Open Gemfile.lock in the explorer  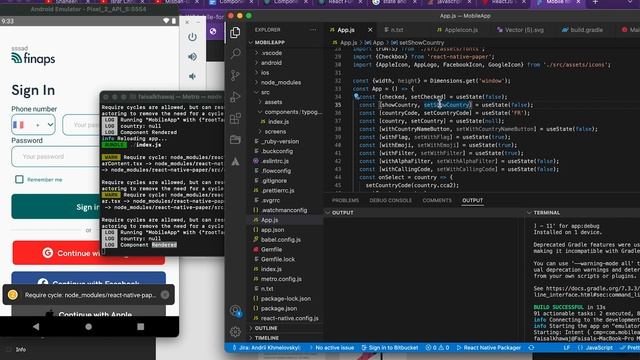pyautogui.click(x=278, y=259)
